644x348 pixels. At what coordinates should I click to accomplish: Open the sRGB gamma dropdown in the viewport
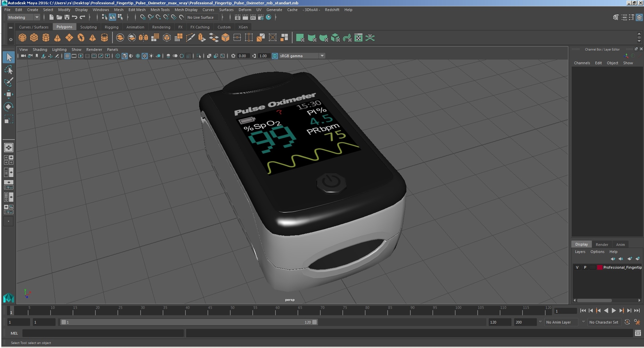coord(322,56)
